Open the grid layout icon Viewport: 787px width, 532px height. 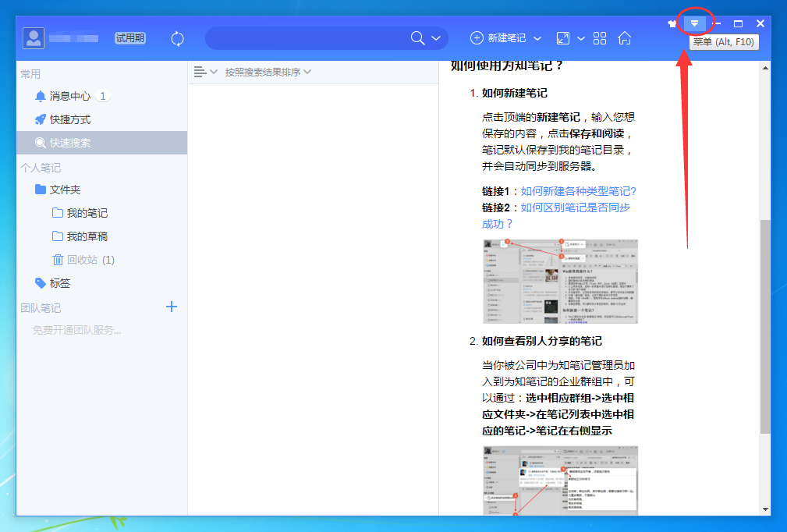599,37
